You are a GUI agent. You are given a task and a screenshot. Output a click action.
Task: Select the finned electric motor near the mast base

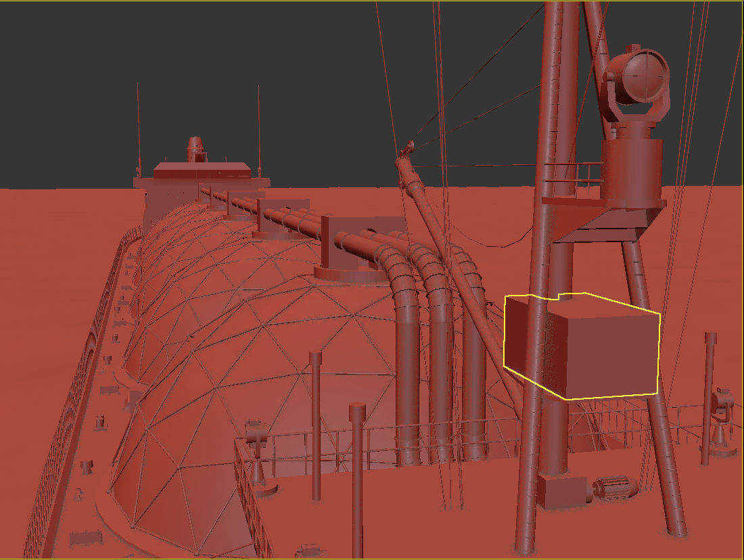[x=615, y=488]
